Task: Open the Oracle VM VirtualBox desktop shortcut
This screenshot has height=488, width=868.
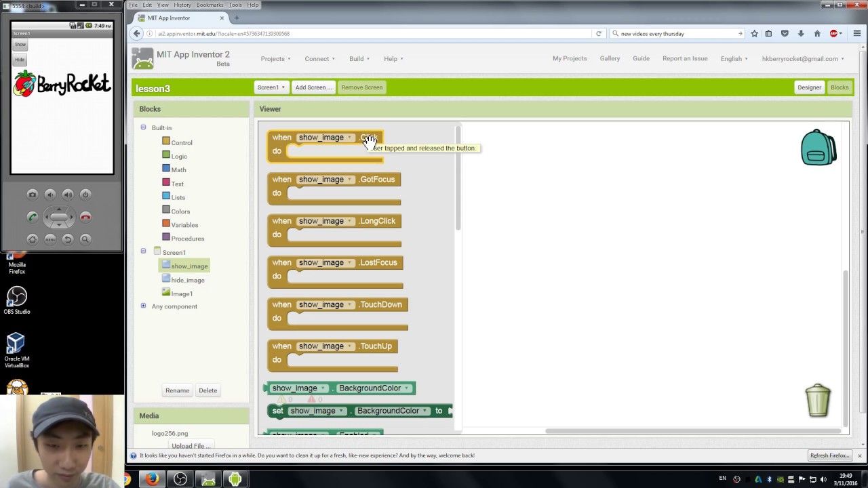Action: 17,350
